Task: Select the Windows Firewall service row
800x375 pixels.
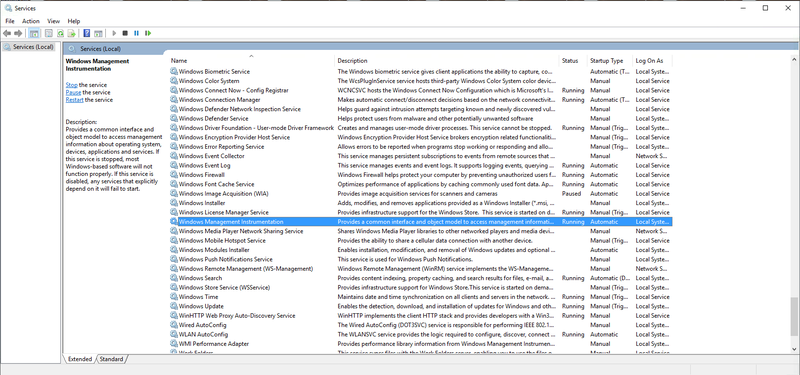Action: click(420, 175)
